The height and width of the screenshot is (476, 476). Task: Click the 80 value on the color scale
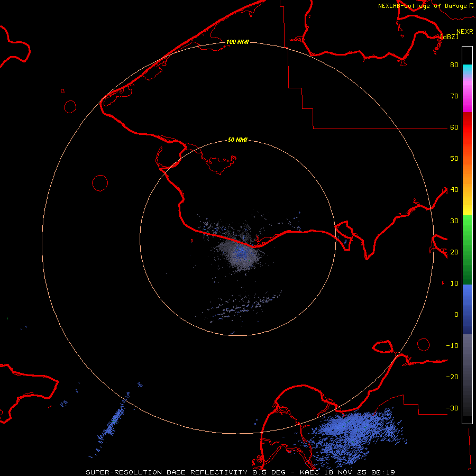tap(454, 65)
